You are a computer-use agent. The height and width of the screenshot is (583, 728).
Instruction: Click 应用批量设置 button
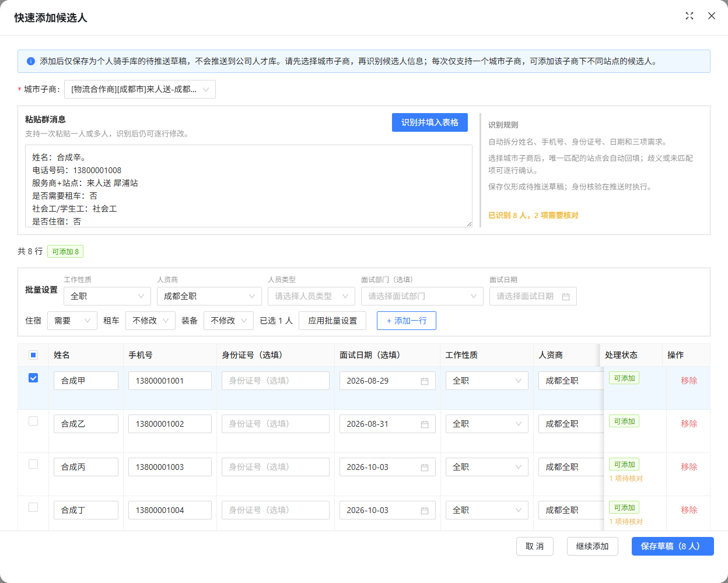(332, 321)
